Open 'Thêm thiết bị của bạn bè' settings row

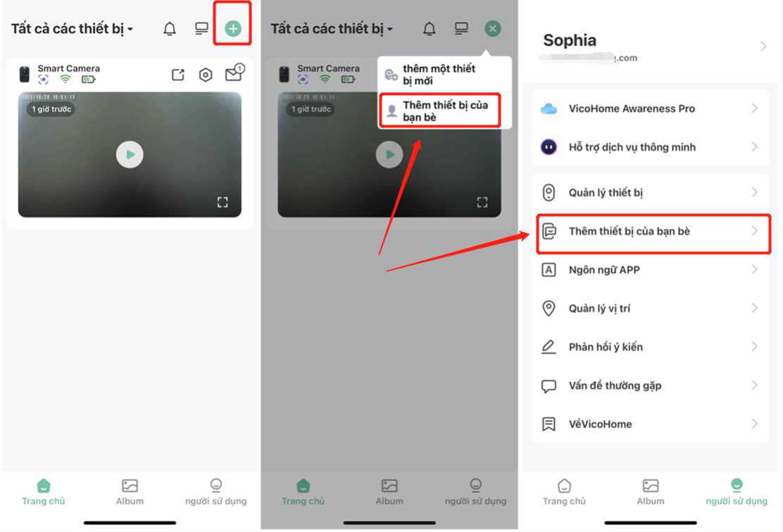point(653,231)
